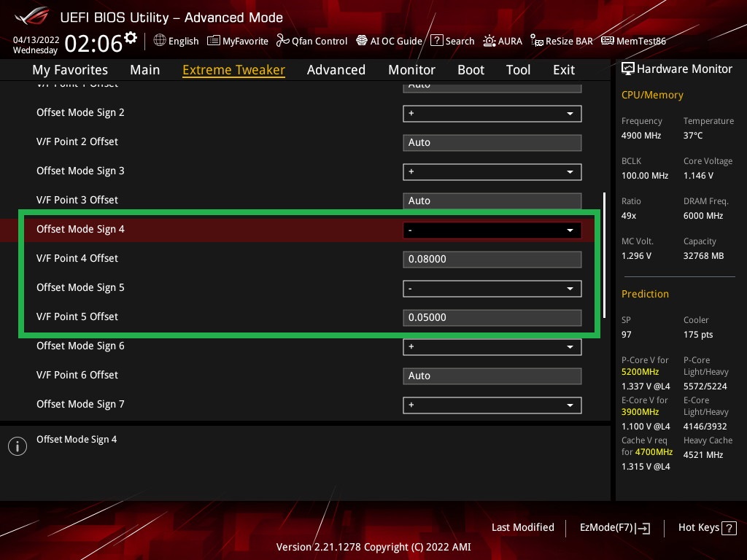747x560 pixels.
Task: Select Offset Mode Sign 3 label
Action: (80, 171)
